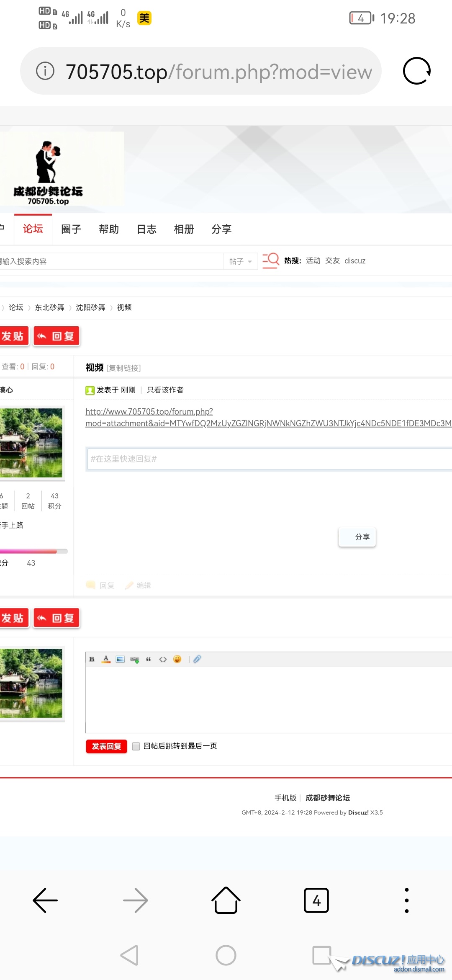Open the 成都砂舞论坛 footer link
The height and width of the screenshot is (980, 452).
328,798
